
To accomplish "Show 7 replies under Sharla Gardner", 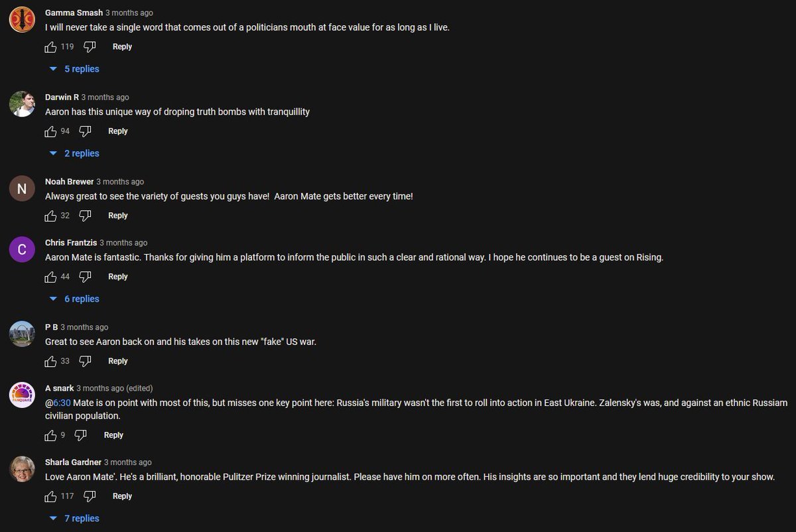I will 74,519.
